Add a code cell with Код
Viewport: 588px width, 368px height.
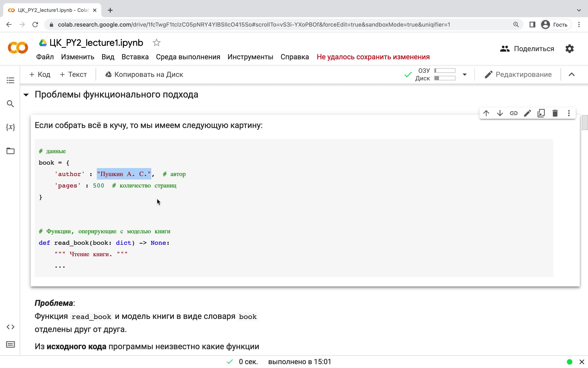point(40,74)
